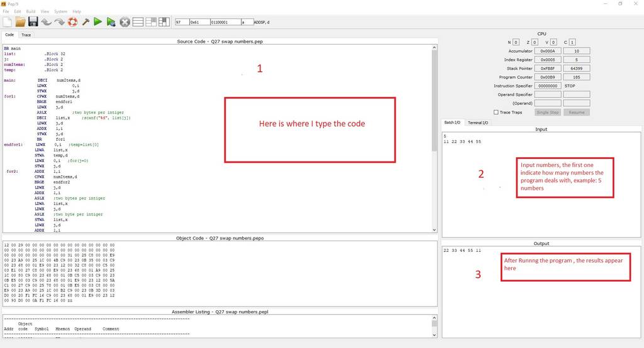The width and height of the screenshot is (644, 348).
Task: Save the source file with the floppy icon
Action: (33, 22)
